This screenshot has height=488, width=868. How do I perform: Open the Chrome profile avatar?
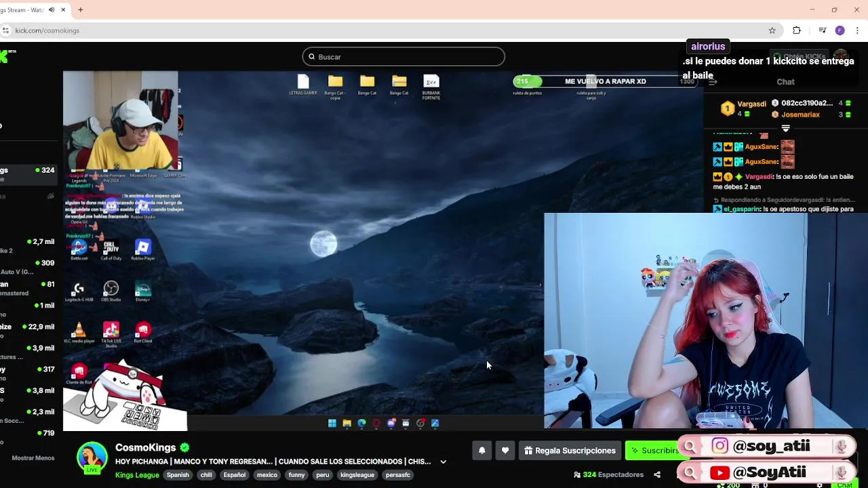coord(840,30)
